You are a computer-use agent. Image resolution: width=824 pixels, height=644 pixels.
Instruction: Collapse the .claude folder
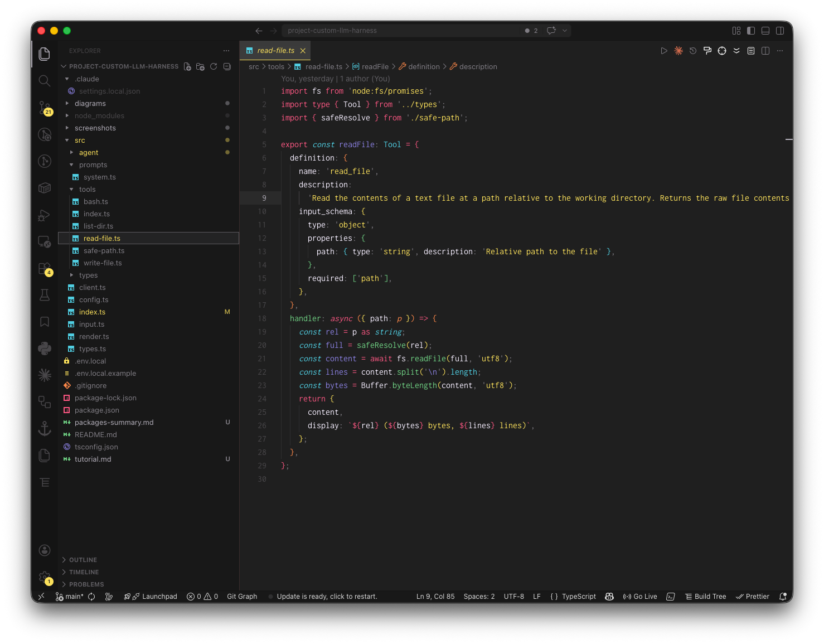tap(148, 79)
